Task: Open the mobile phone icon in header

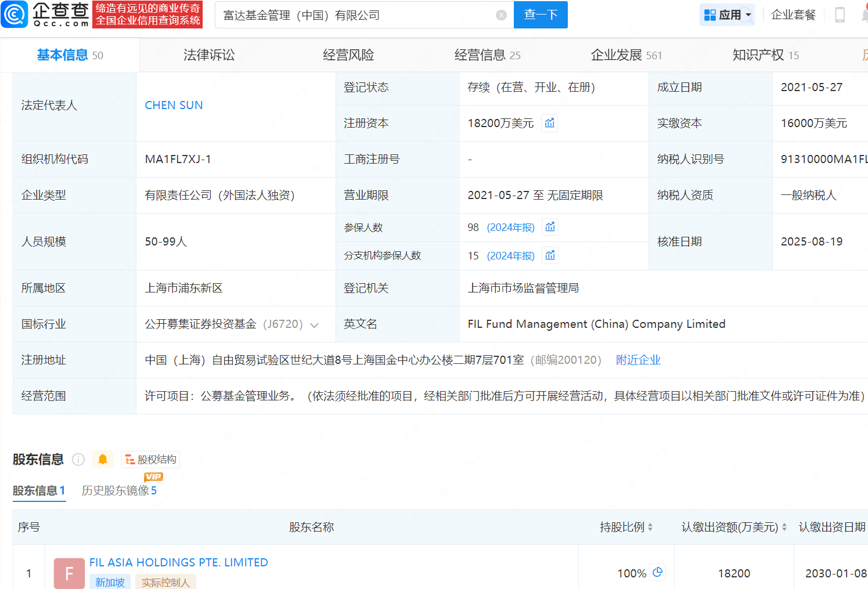Action: [840, 15]
